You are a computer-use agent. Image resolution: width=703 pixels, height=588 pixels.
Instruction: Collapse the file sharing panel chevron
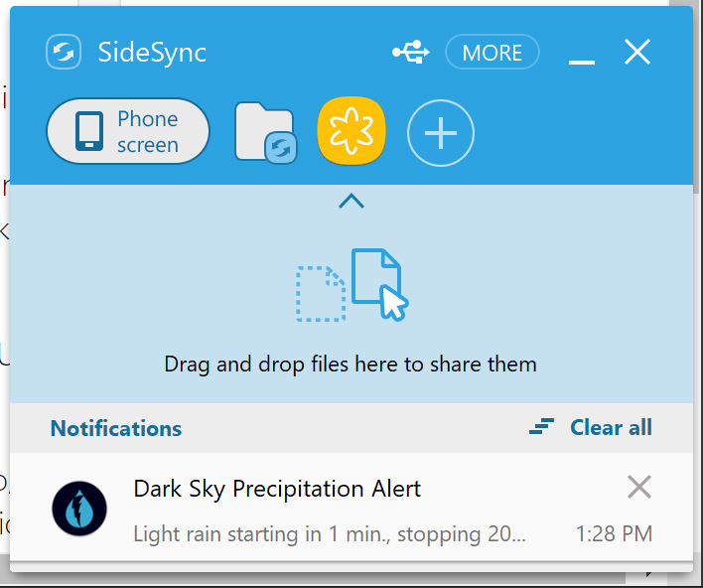351,201
